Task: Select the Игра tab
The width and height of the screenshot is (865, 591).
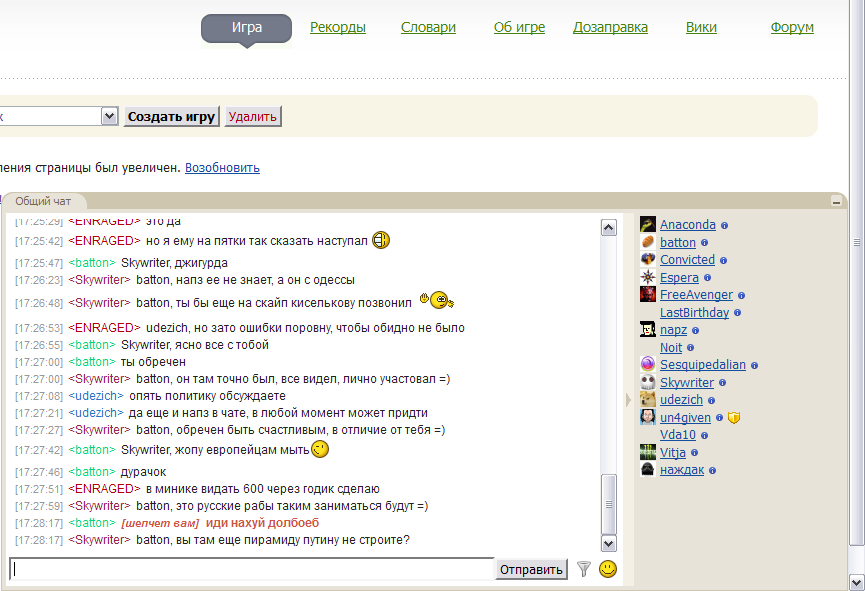Action: point(247,28)
